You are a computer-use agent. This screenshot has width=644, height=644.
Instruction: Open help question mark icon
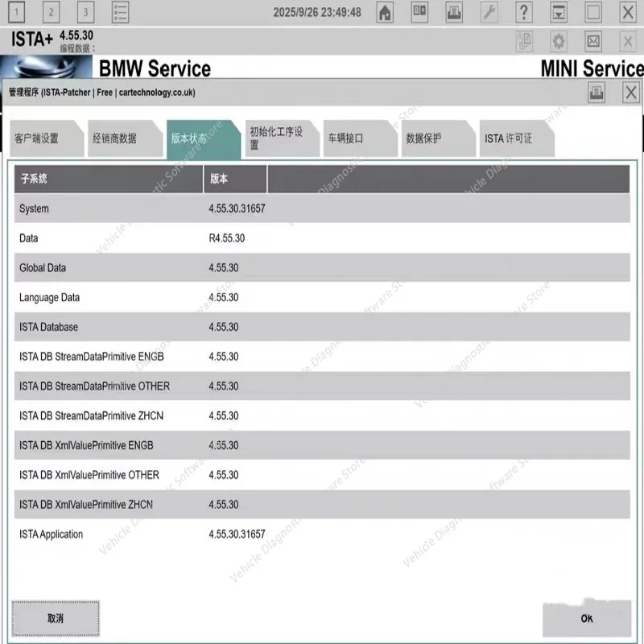pos(524,12)
